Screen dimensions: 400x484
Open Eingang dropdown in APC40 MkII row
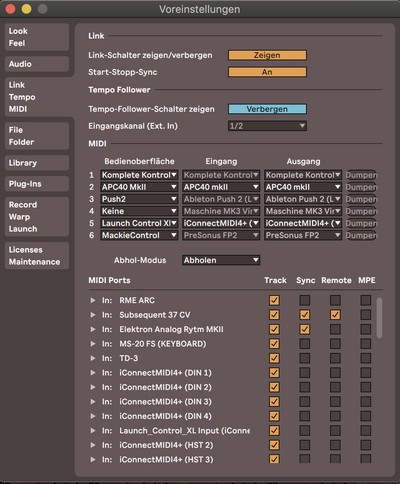point(221,187)
